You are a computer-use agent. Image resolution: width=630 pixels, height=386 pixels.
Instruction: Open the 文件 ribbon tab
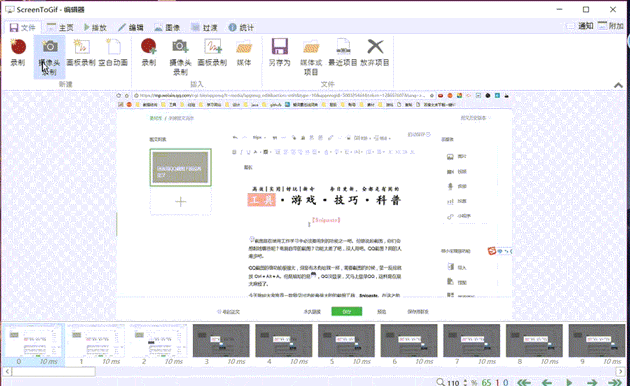click(23, 27)
